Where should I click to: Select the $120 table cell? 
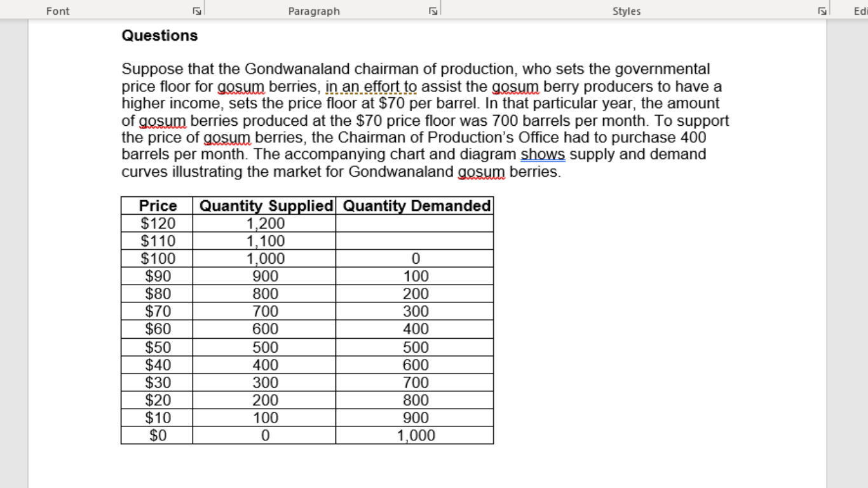[x=156, y=224]
